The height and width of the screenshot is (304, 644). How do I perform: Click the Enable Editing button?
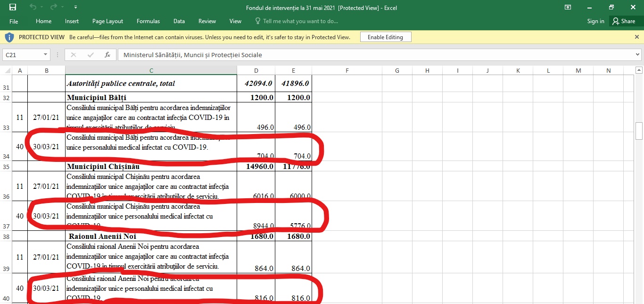tap(385, 37)
